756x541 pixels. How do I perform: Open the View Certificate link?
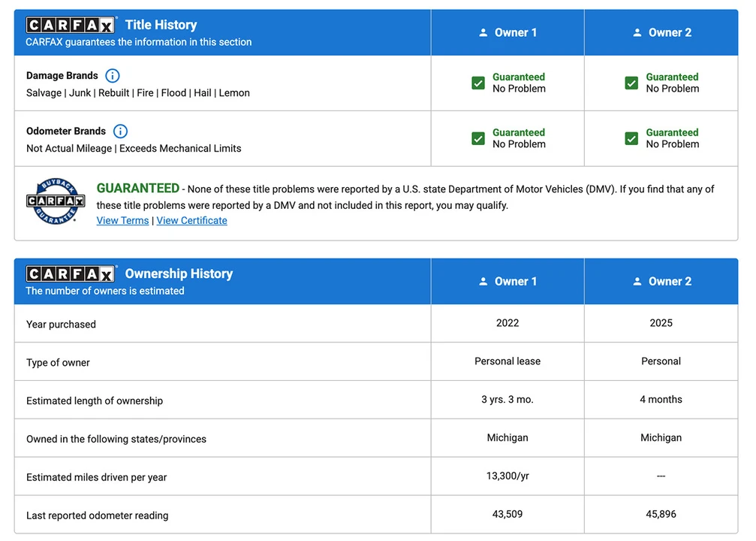(x=191, y=221)
